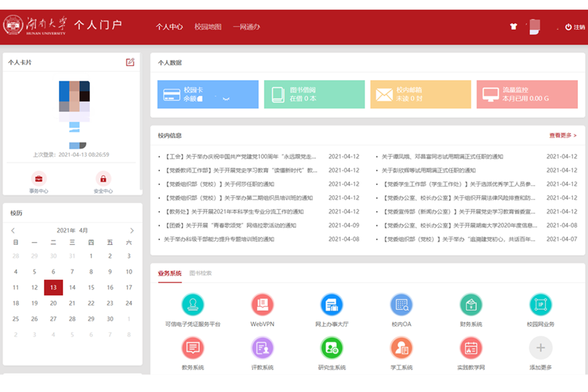
Task: Launch 网上办事大厅 icon
Action: tap(332, 305)
